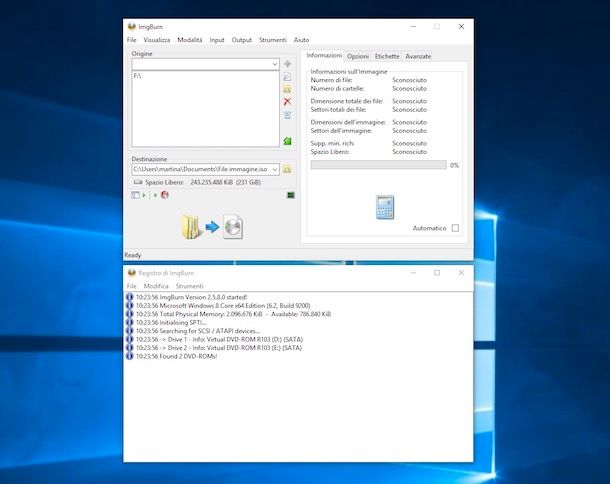Expand the Destinazione path dropdown arrow

275,170
